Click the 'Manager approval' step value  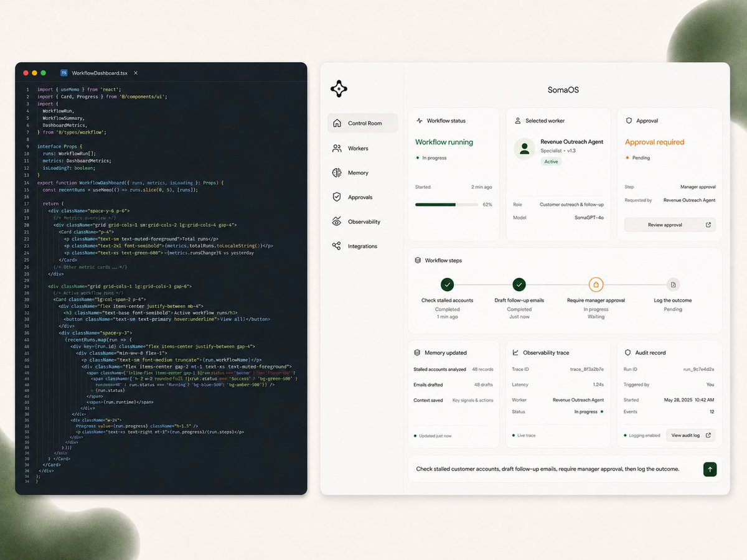698,187
